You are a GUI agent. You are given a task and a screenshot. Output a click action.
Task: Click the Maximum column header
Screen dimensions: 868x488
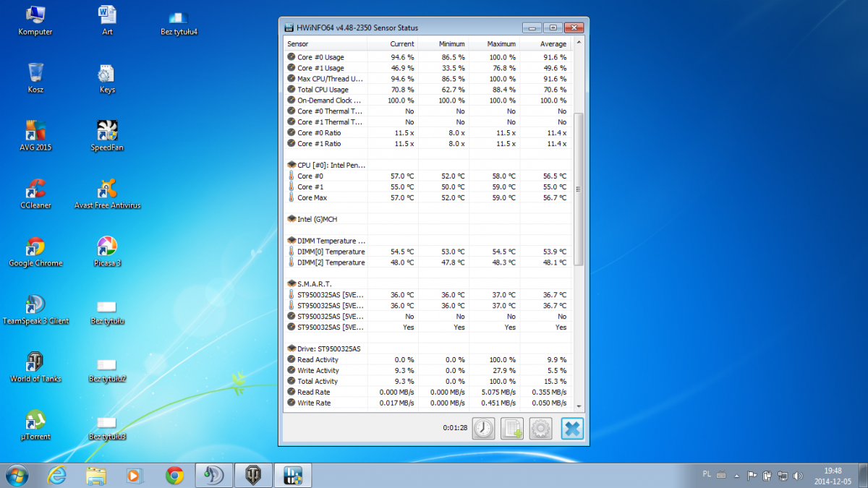494,44
